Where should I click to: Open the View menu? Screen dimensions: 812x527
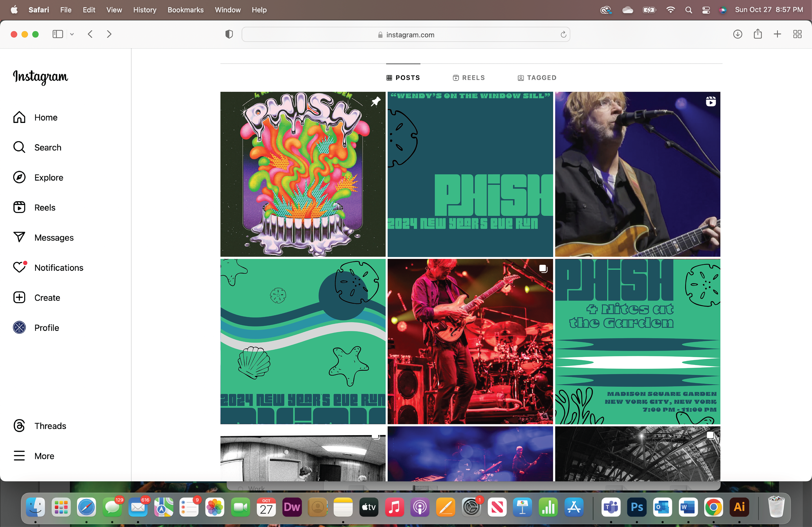coord(114,10)
